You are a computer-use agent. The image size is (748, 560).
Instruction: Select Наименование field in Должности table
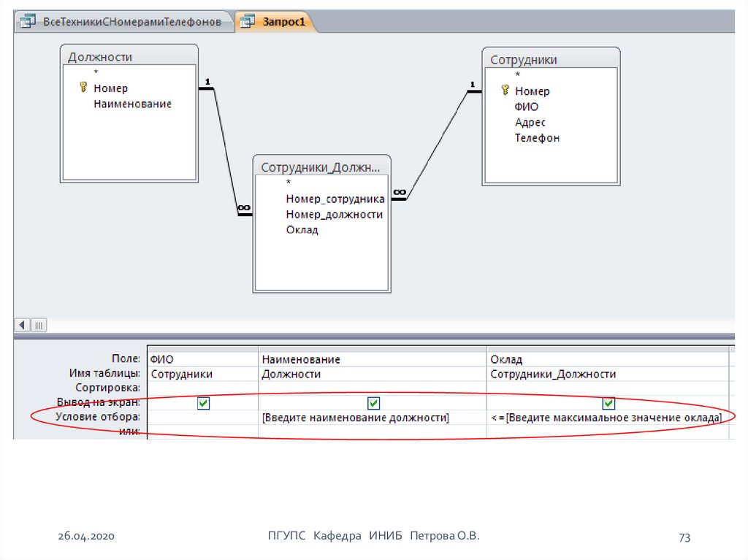point(132,104)
